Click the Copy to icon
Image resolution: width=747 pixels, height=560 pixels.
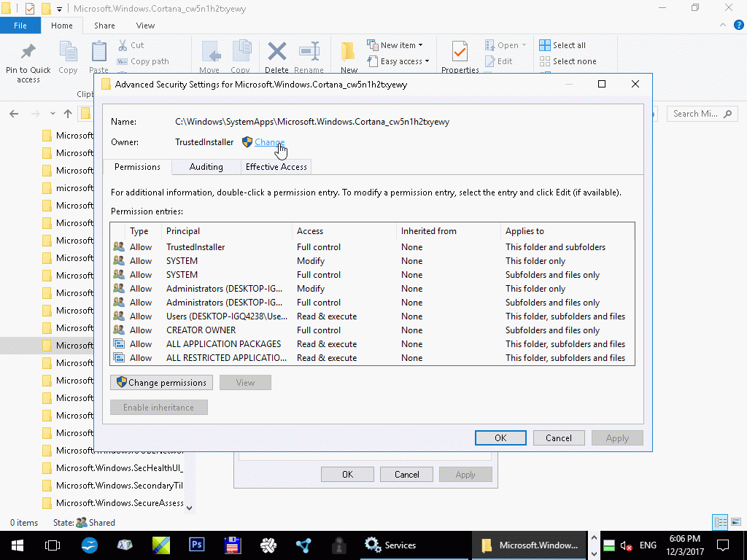[241, 52]
